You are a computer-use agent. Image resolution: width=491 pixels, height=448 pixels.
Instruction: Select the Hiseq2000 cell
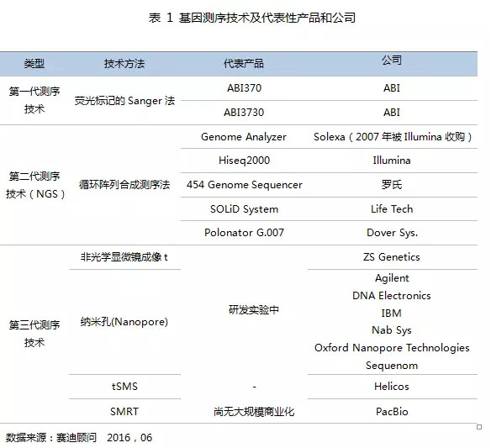245,161
